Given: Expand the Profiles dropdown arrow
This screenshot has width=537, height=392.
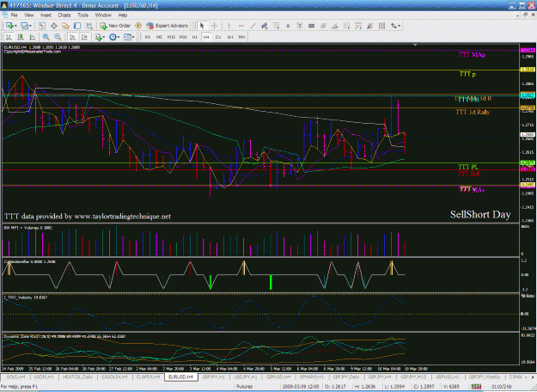Looking at the screenshot, I should tap(30, 26).
